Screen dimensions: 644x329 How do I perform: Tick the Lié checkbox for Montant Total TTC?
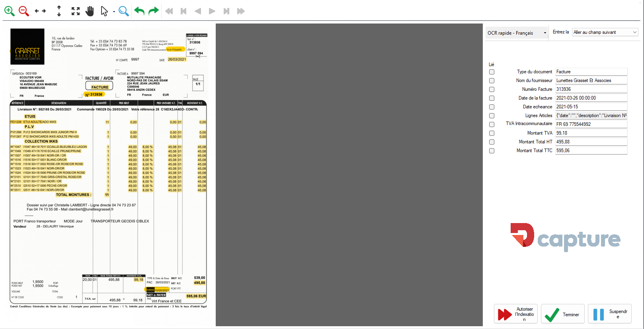point(492,151)
